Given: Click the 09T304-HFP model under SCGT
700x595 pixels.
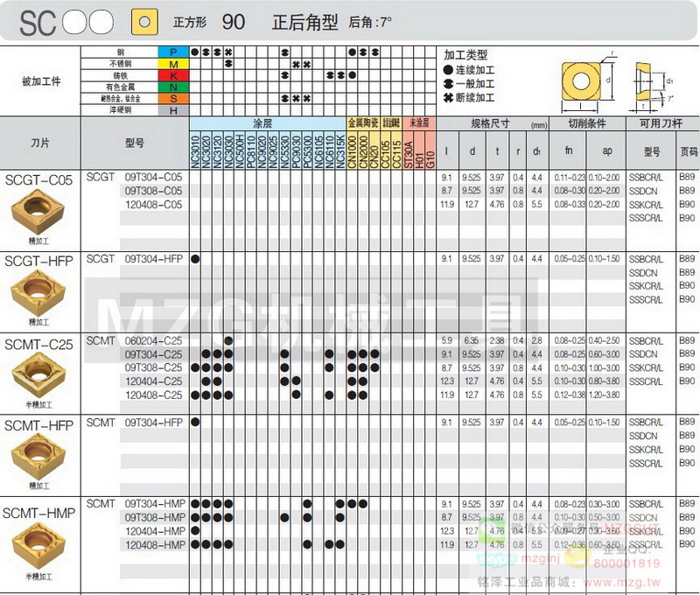Looking at the screenshot, I should (x=153, y=259).
